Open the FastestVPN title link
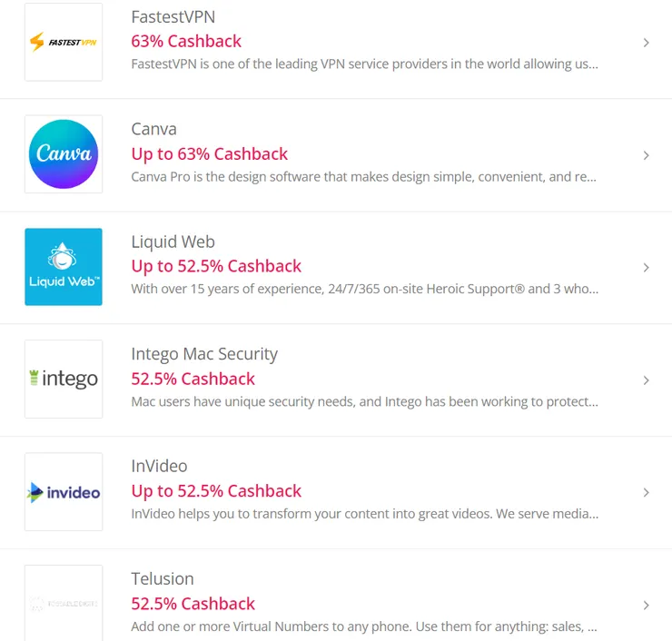The height and width of the screenshot is (641, 672). 173,17
